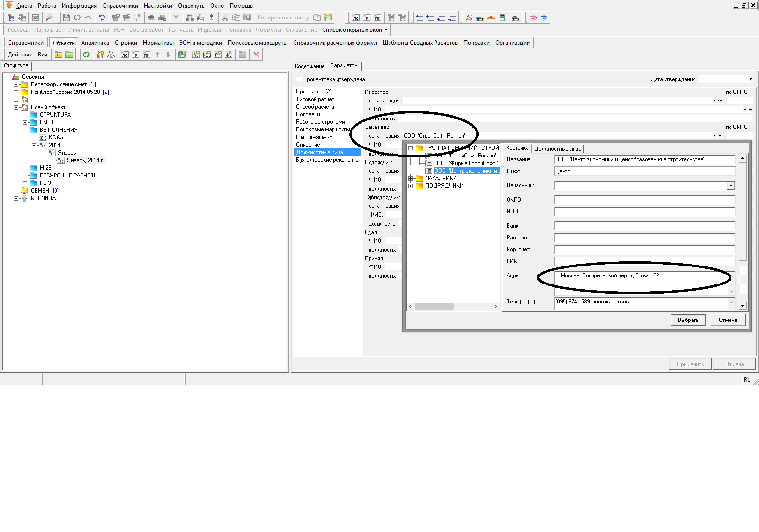Click the gray move up arrow icon

click(157, 55)
